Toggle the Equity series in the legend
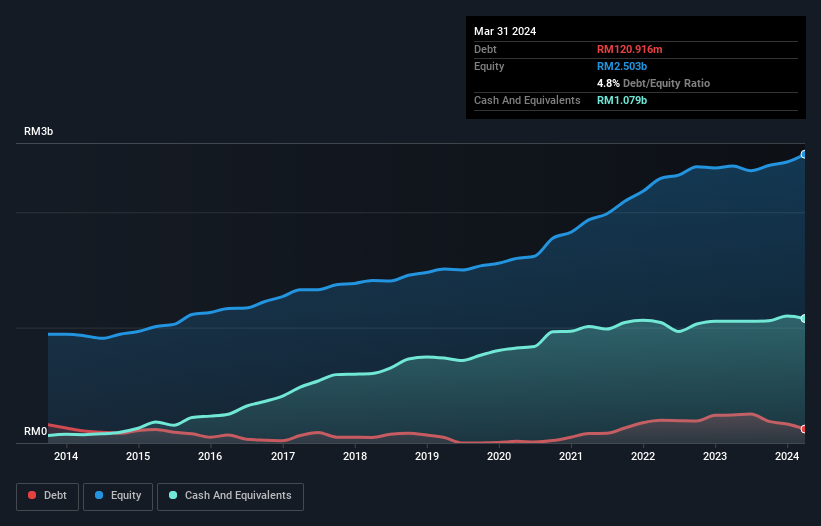 [117, 495]
